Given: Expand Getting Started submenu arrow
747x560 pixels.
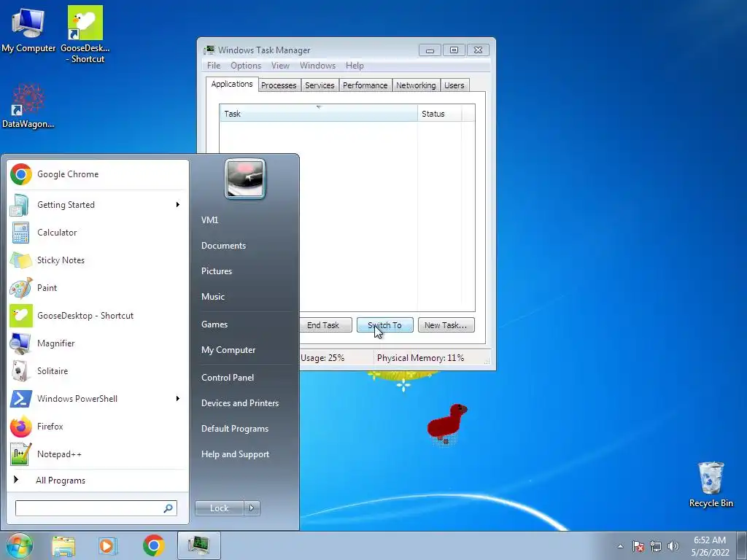Looking at the screenshot, I should [x=178, y=205].
